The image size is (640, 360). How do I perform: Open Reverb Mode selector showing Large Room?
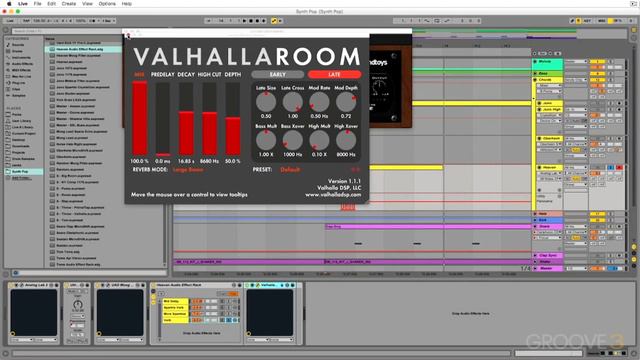(x=188, y=169)
